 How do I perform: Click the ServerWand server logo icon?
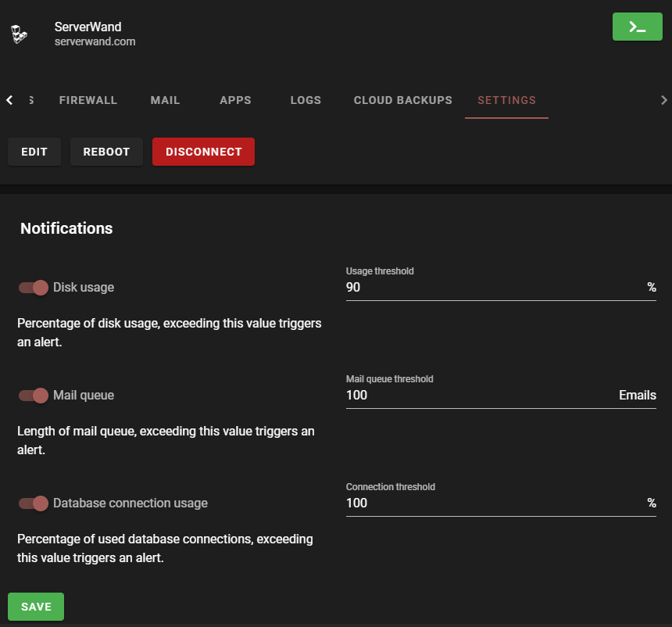19,34
